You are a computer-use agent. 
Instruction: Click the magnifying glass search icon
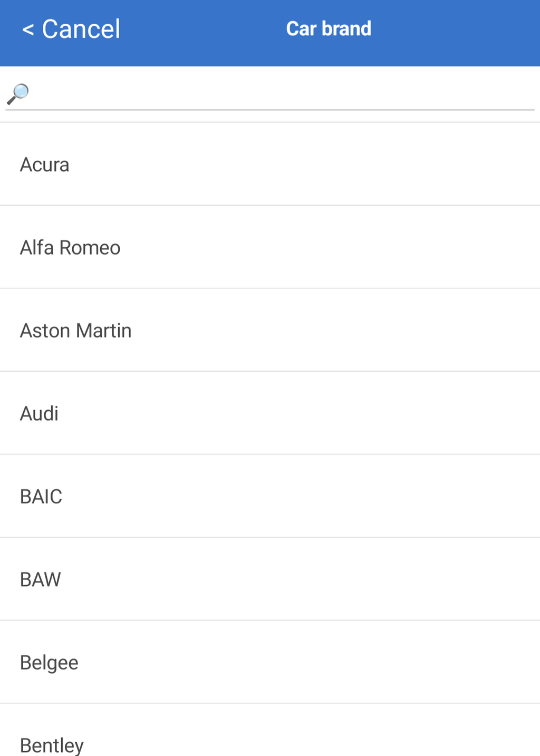18,94
